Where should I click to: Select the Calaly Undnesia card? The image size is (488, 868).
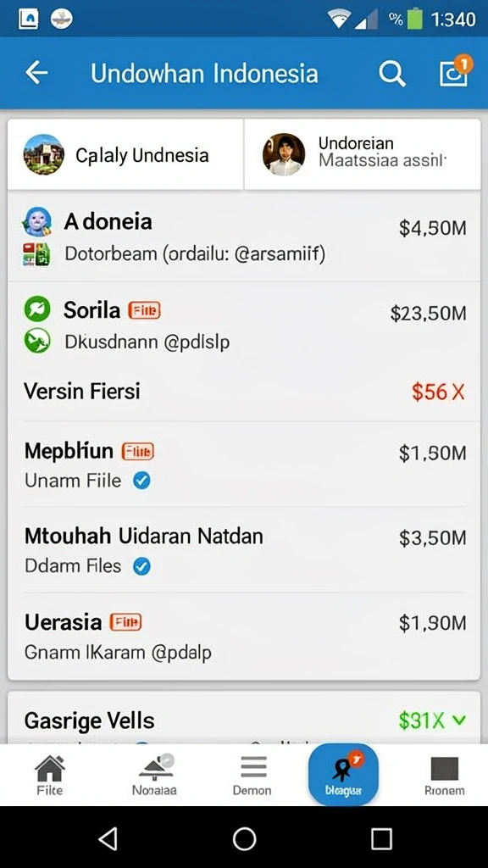coord(125,154)
